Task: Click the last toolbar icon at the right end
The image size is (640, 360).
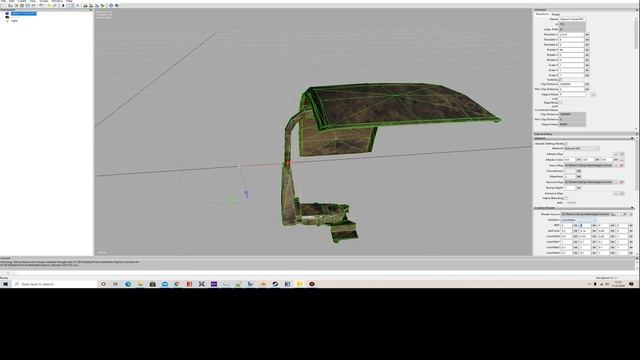Action: 117,6
